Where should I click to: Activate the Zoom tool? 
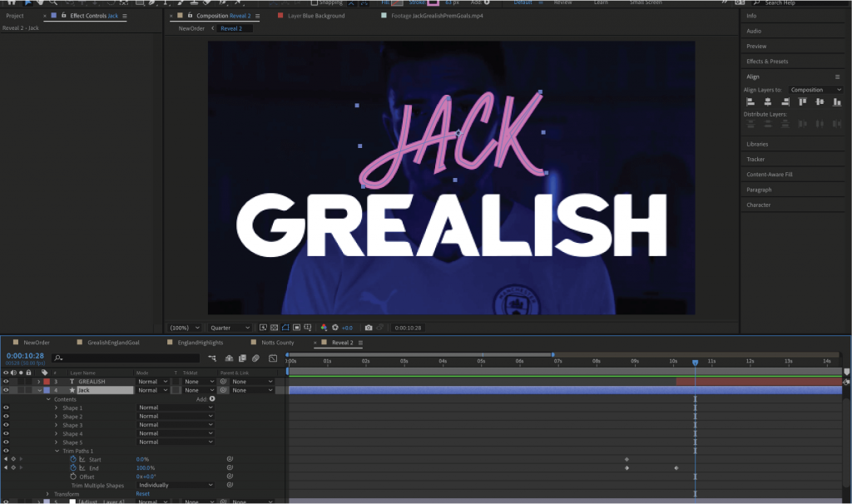53,4
